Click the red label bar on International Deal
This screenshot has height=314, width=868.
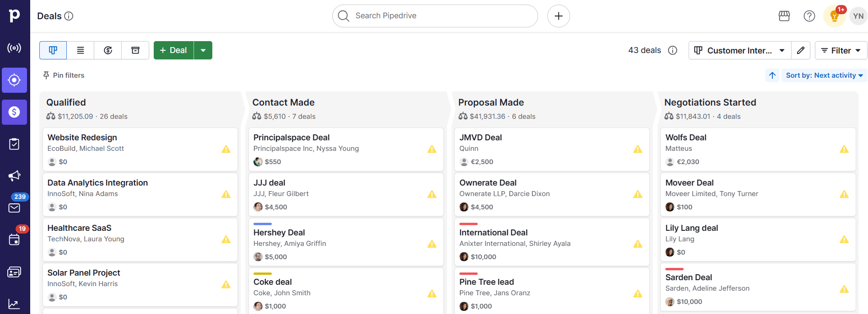coord(468,224)
